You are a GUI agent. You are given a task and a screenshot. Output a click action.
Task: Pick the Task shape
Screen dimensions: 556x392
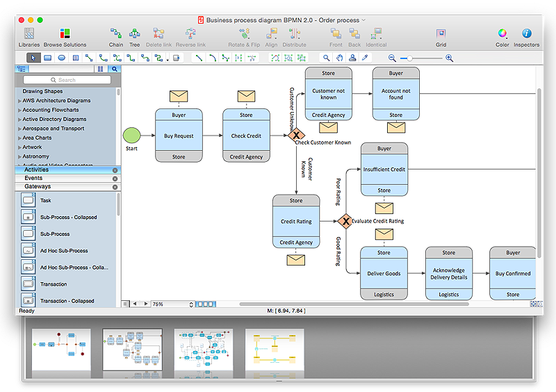point(28,200)
